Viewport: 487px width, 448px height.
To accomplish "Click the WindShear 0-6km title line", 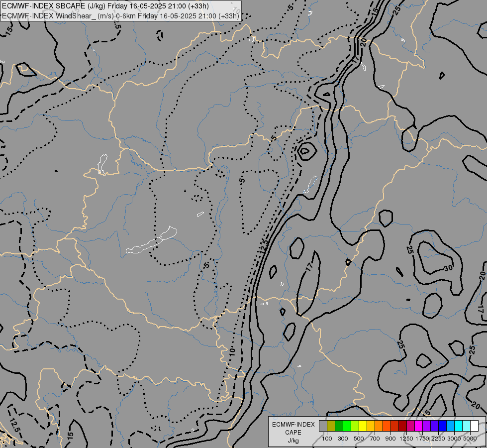I will tap(120, 15).
